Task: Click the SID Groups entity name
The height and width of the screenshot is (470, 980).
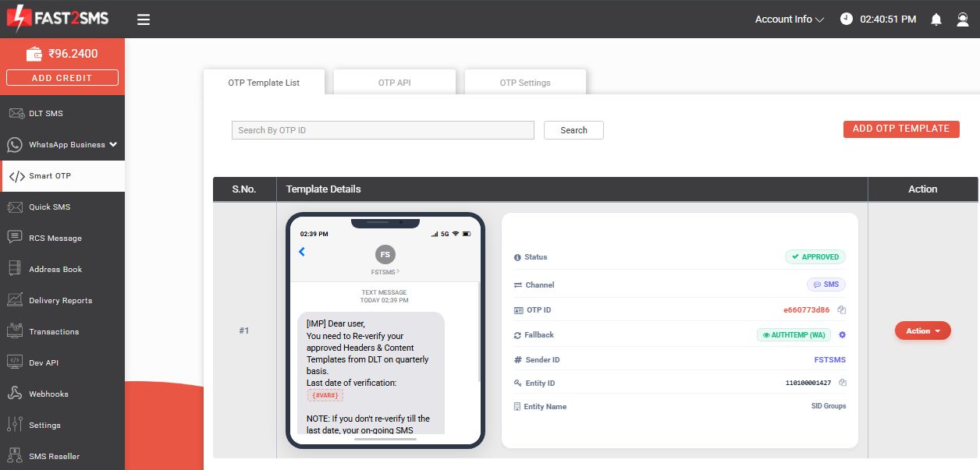Action: (x=829, y=406)
